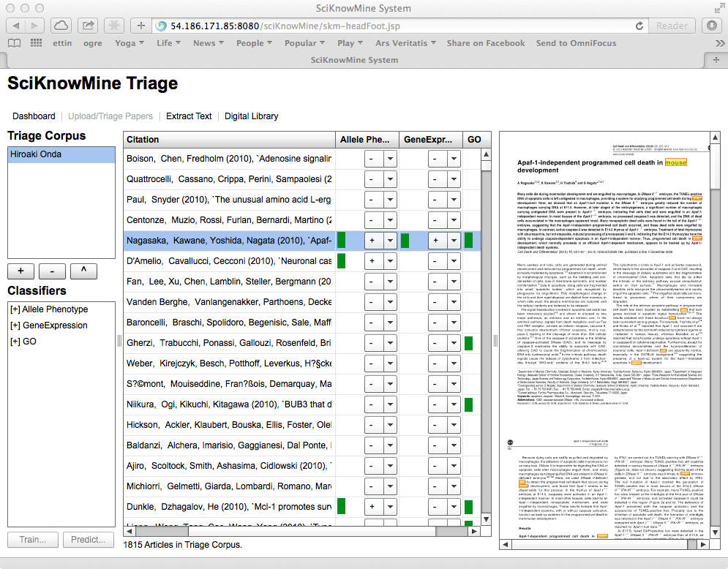
Task: Open GeneExpression dropdown in the Quattrocelli row
Action: [x=454, y=179]
